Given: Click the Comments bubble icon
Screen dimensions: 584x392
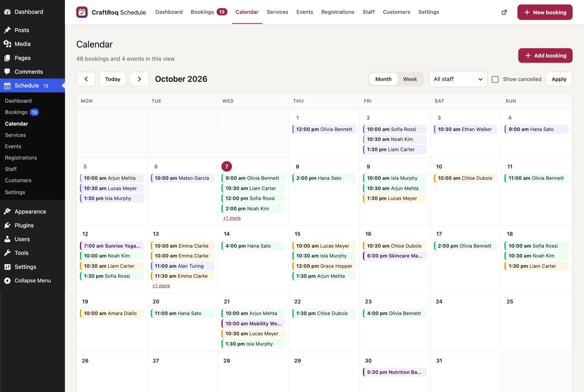Looking at the screenshot, I should (7, 72).
